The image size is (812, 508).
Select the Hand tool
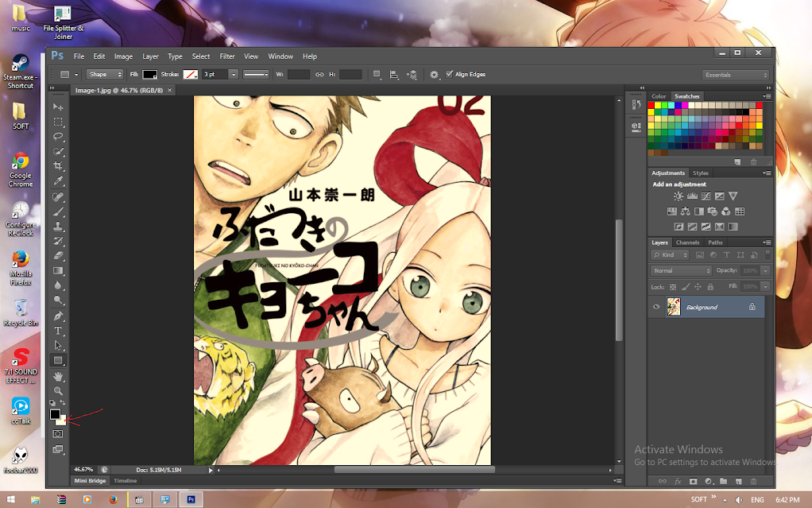pos(58,376)
